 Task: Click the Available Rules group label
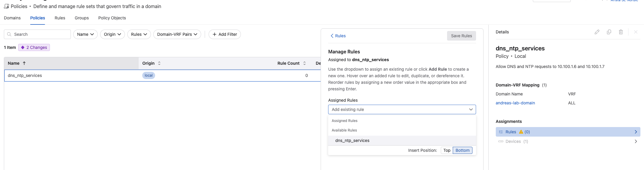pos(344,130)
